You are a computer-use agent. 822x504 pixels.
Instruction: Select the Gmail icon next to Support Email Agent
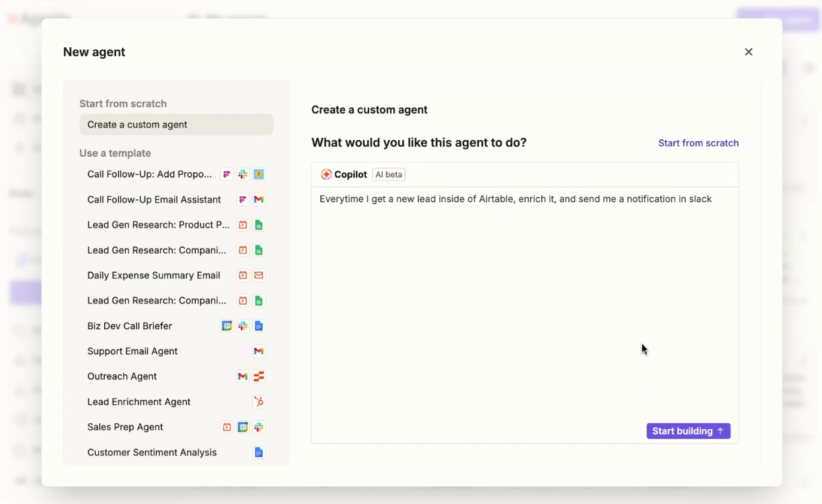pos(259,351)
